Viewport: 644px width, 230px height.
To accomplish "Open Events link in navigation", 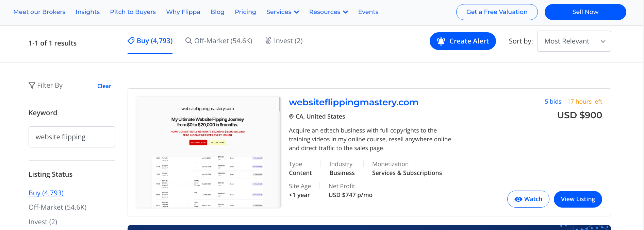I will point(368,12).
